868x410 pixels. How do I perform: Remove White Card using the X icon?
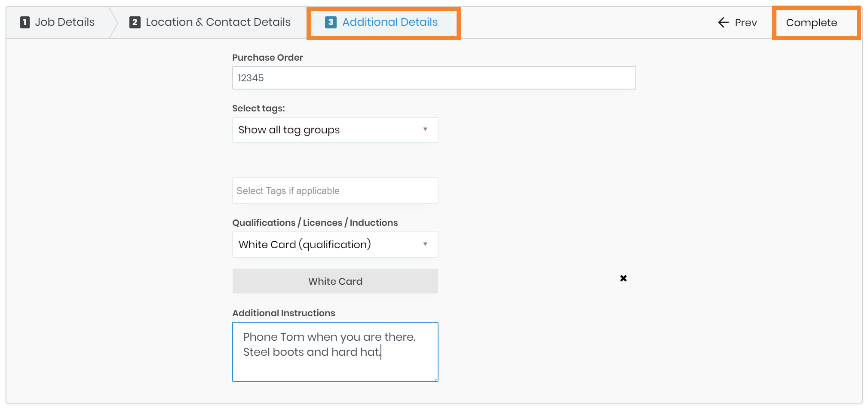pyautogui.click(x=623, y=278)
